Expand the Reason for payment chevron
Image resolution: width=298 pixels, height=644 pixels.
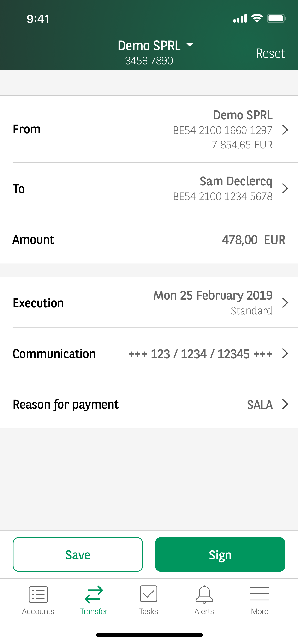click(x=285, y=404)
